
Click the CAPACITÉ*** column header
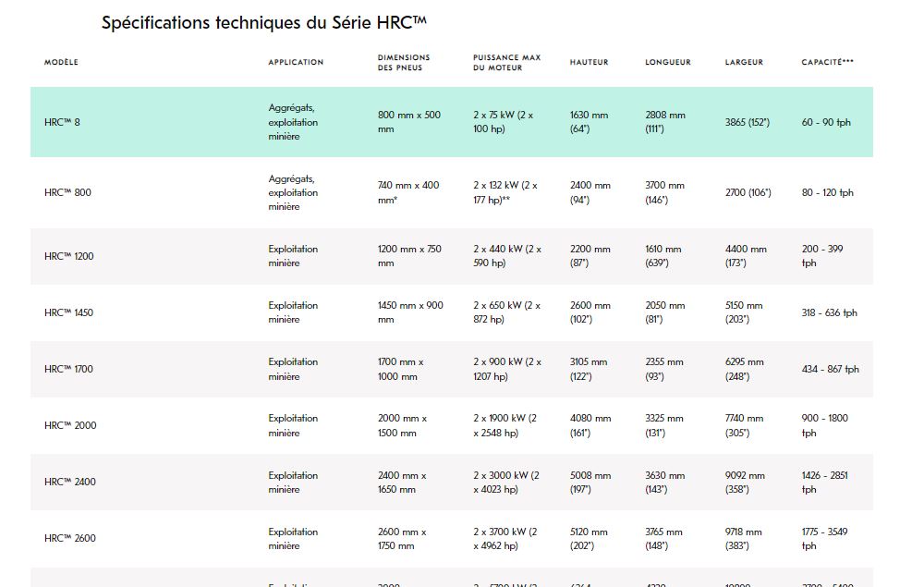click(x=827, y=62)
